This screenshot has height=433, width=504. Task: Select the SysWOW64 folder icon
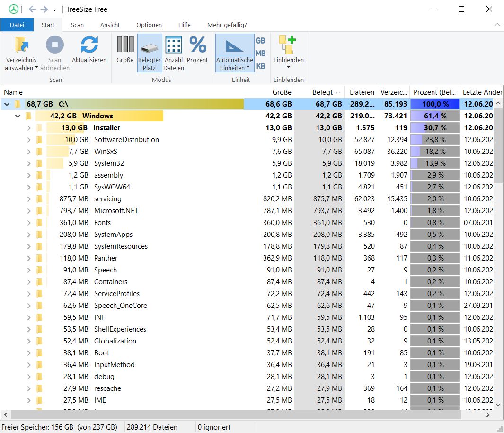point(39,187)
